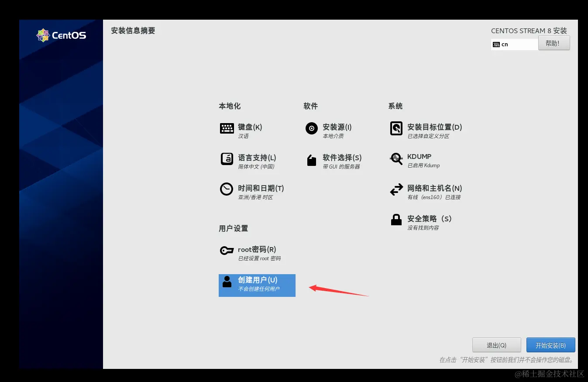Open the 安装源(I) installation source icon

pyautogui.click(x=311, y=128)
